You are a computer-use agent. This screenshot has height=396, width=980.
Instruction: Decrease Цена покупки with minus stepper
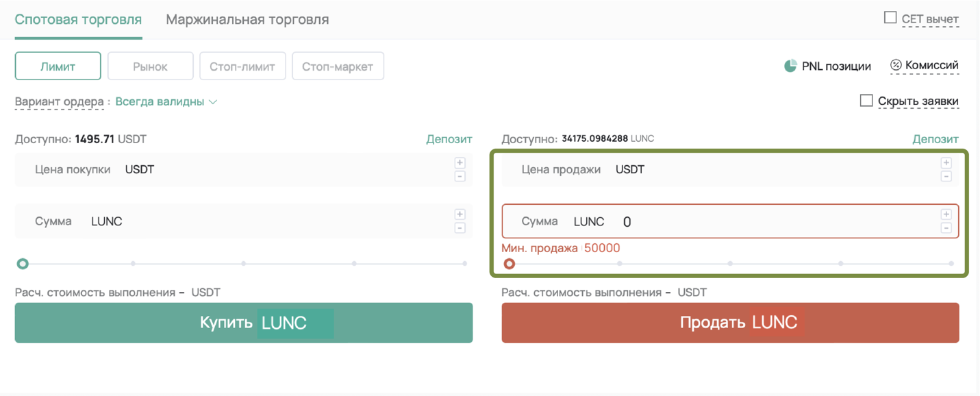click(460, 176)
